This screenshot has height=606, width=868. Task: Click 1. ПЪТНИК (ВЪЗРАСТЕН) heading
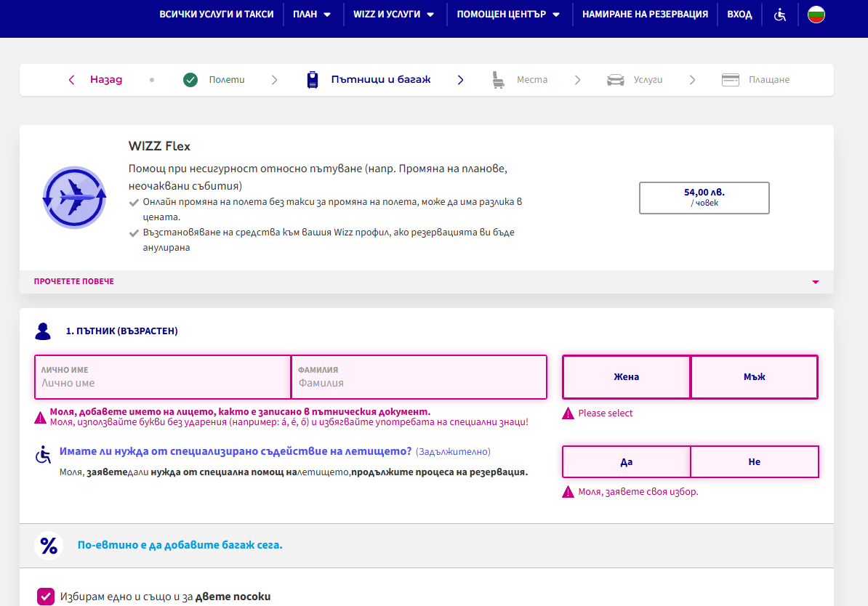tap(122, 331)
